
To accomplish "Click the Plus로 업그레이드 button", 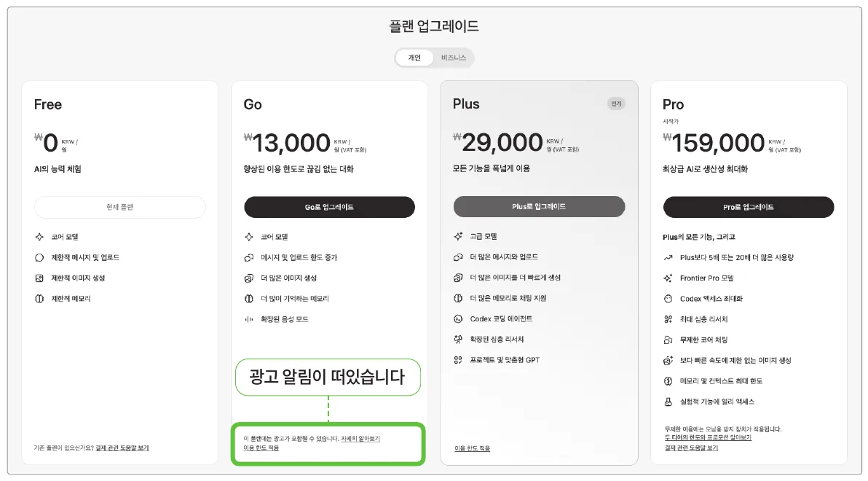I will [x=539, y=206].
